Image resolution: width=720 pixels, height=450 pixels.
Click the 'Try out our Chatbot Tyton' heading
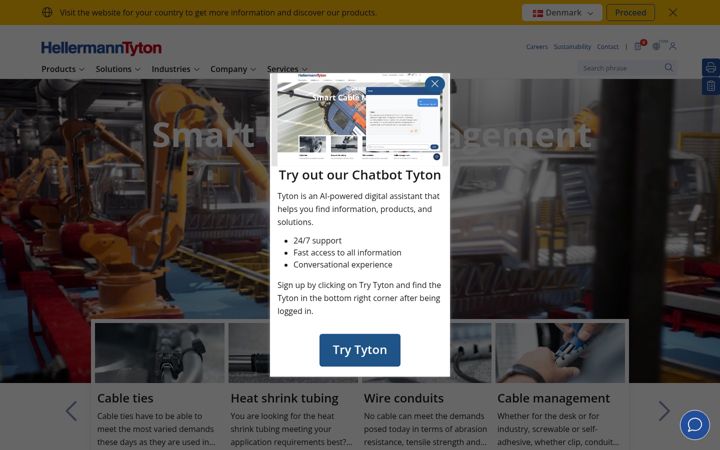pos(360,175)
